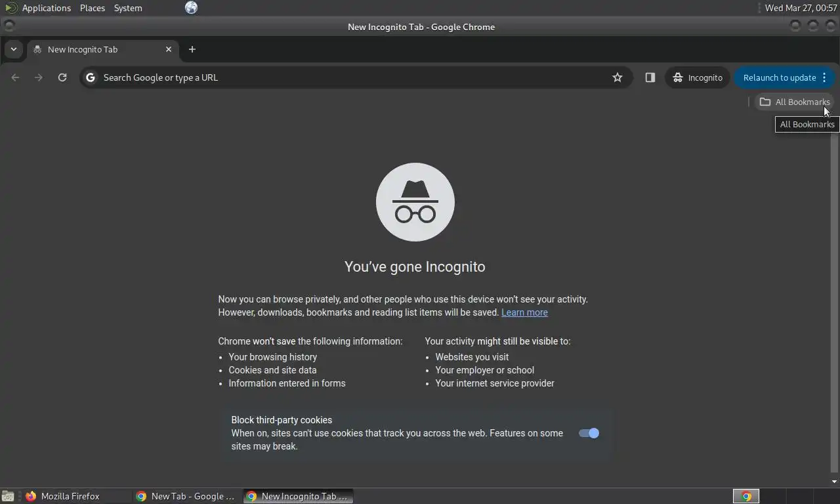
Task: Follow the Learn more link
Action: [x=524, y=312]
